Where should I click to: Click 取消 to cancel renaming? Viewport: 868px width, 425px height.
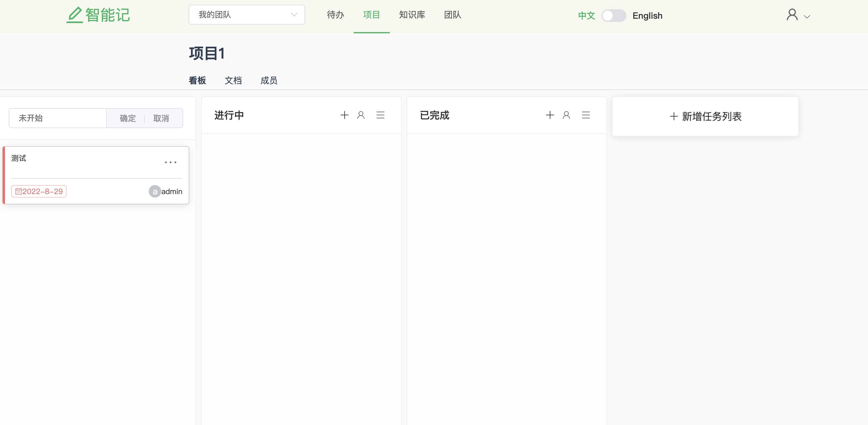click(161, 118)
